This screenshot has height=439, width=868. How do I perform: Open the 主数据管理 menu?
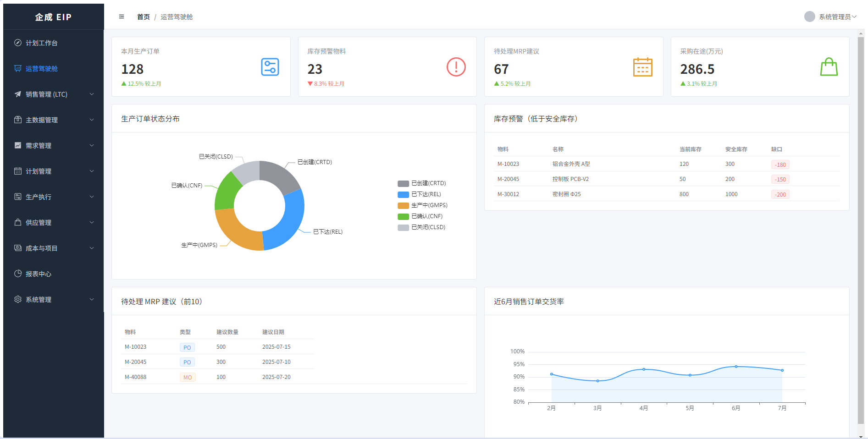(54, 120)
